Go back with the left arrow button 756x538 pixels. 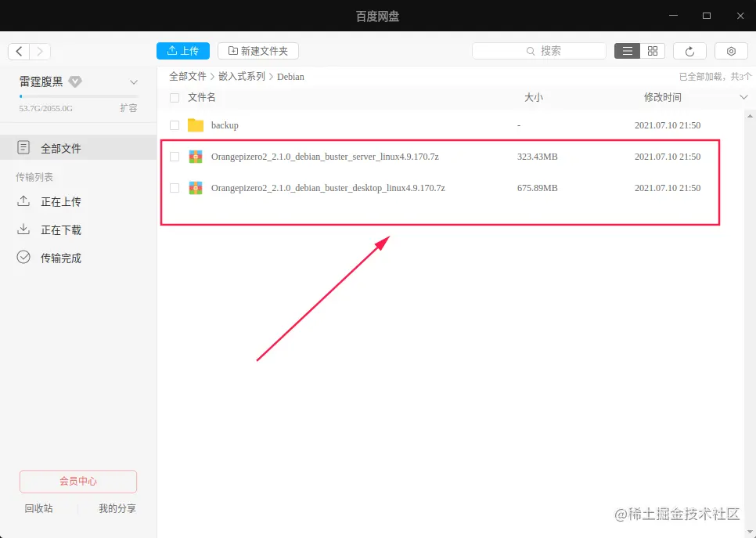coord(19,51)
